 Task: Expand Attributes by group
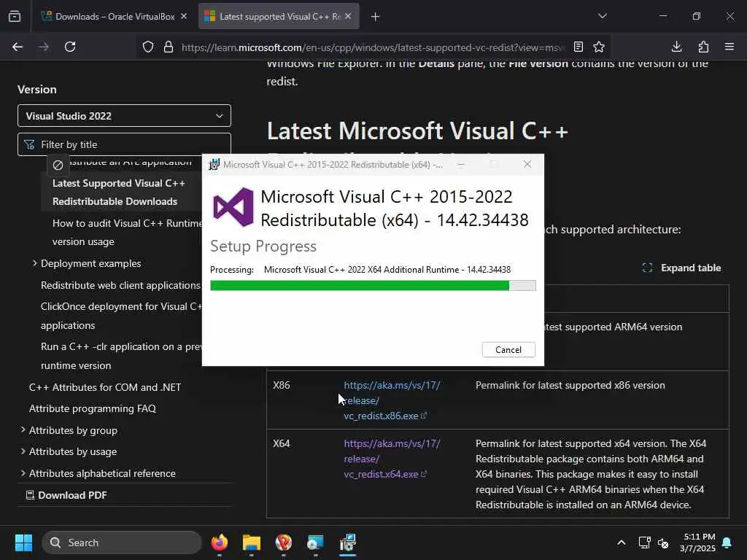pyautogui.click(x=73, y=430)
